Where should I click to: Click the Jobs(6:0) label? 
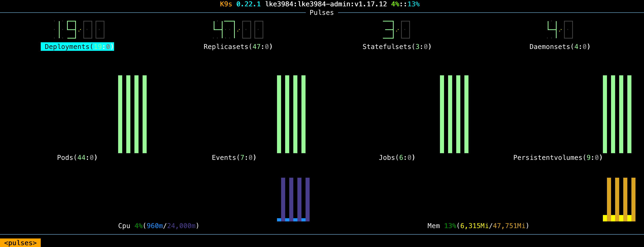tap(397, 157)
